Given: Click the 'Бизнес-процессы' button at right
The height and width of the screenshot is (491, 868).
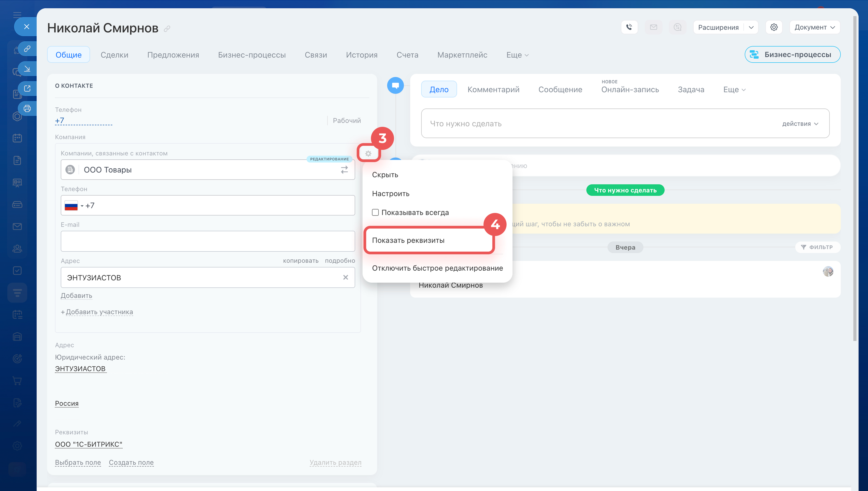Looking at the screenshot, I should (x=792, y=55).
